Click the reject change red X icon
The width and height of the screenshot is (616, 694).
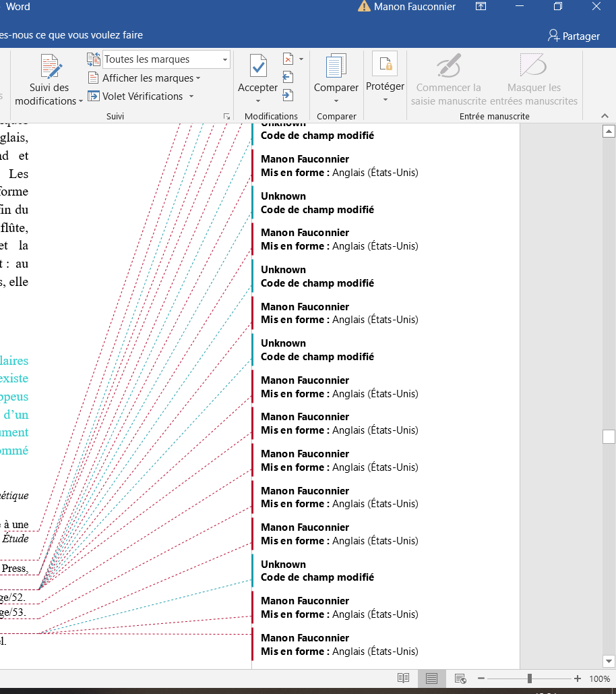tap(288, 59)
